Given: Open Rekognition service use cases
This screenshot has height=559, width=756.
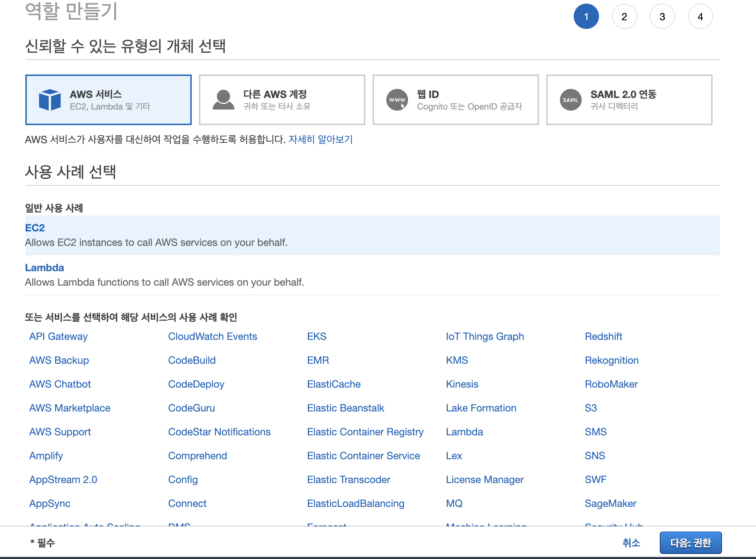Looking at the screenshot, I should click(x=612, y=360).
